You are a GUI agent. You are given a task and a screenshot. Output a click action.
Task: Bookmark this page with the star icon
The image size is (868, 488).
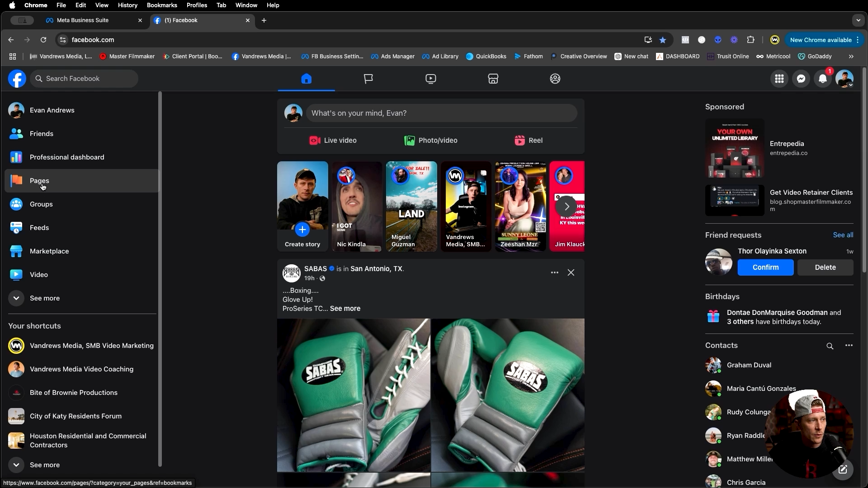(663, 40)
